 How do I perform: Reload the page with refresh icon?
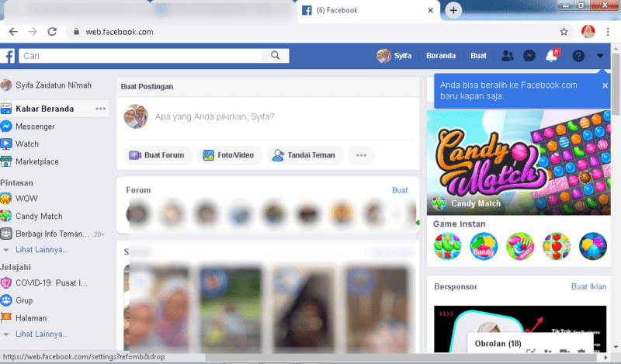(x=52, y=32)
